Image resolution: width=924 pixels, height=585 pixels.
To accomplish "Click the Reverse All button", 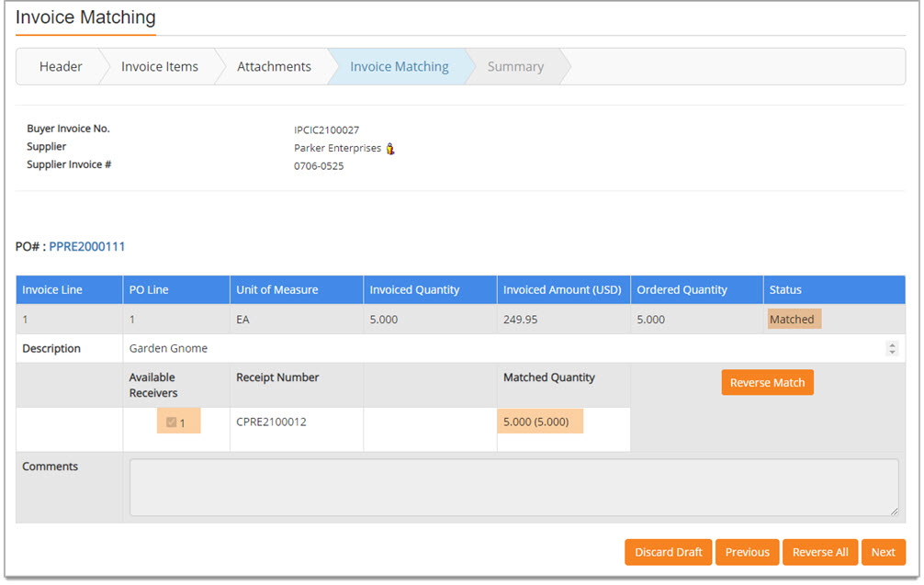I will click(x=820, y=552).
